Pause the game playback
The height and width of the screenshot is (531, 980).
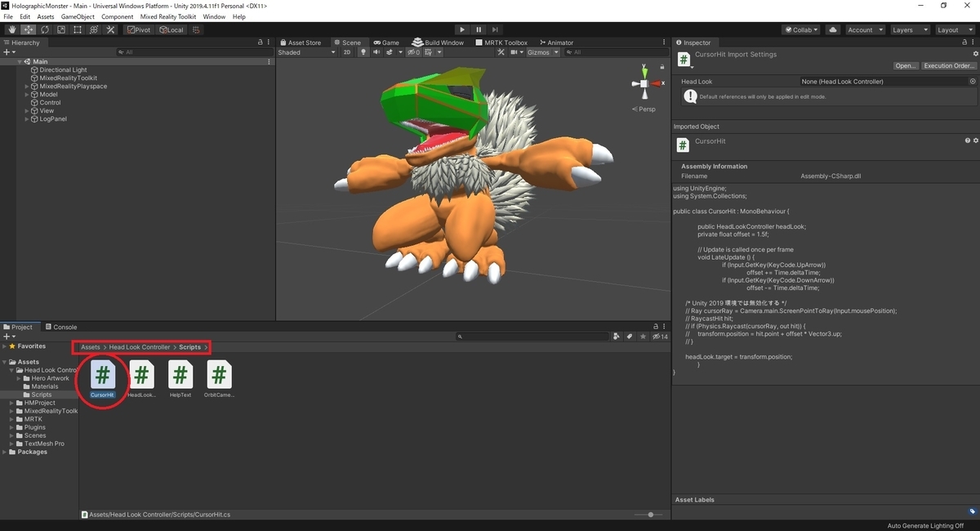pos(479,29)
